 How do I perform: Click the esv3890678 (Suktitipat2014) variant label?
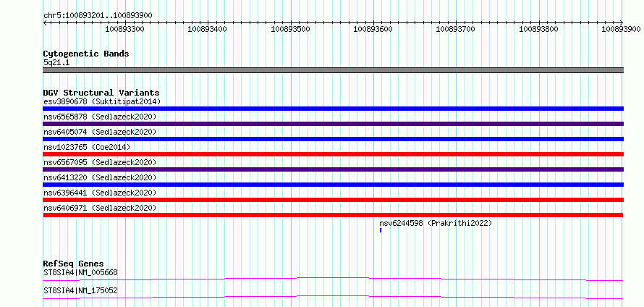[x=102, y=101]
